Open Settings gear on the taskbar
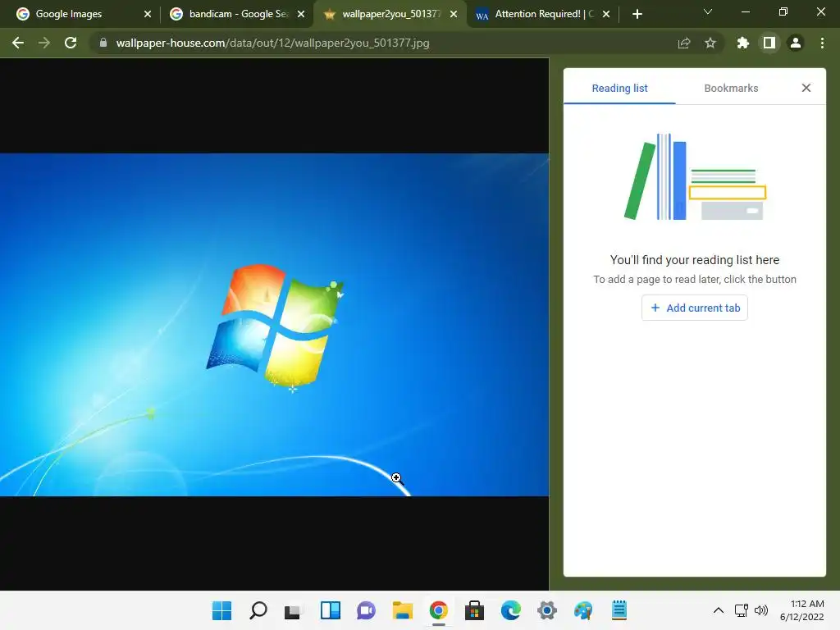The image size is (840, 630). (x=547, y=610)
